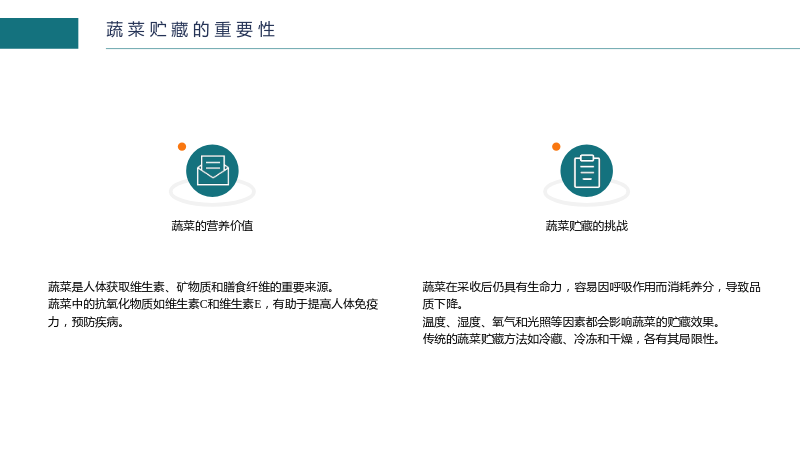Click the heading 蔬菜的营养价值

pos(212,226)
